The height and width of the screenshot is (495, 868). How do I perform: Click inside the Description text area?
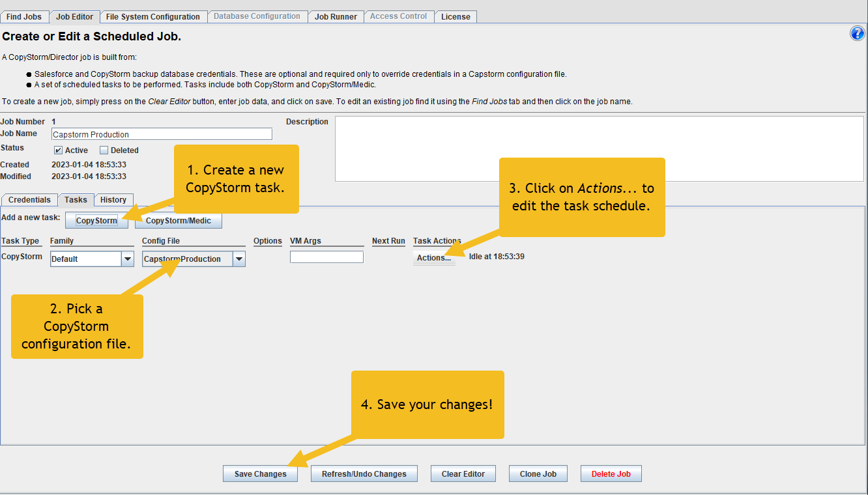pos(600,148)
